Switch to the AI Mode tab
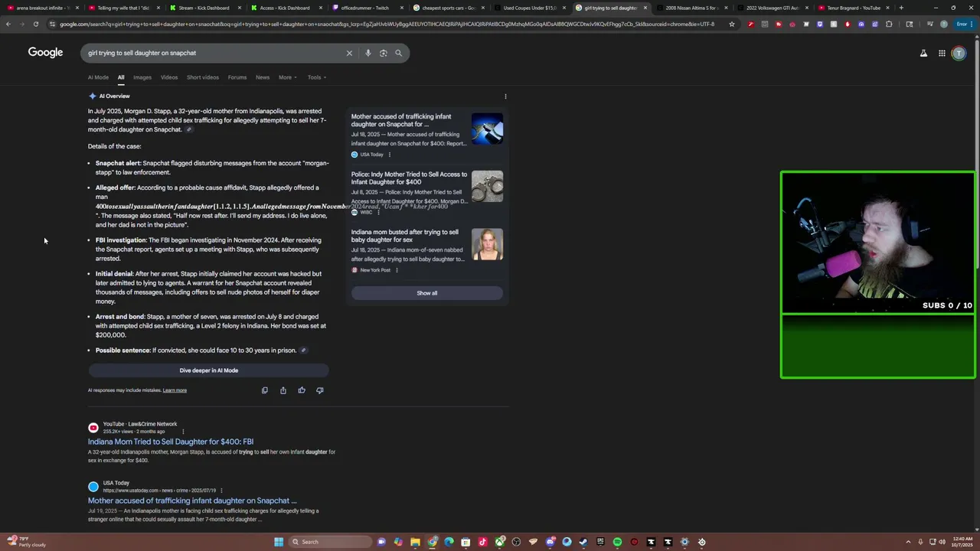980x551 pixels. point(98,77)
